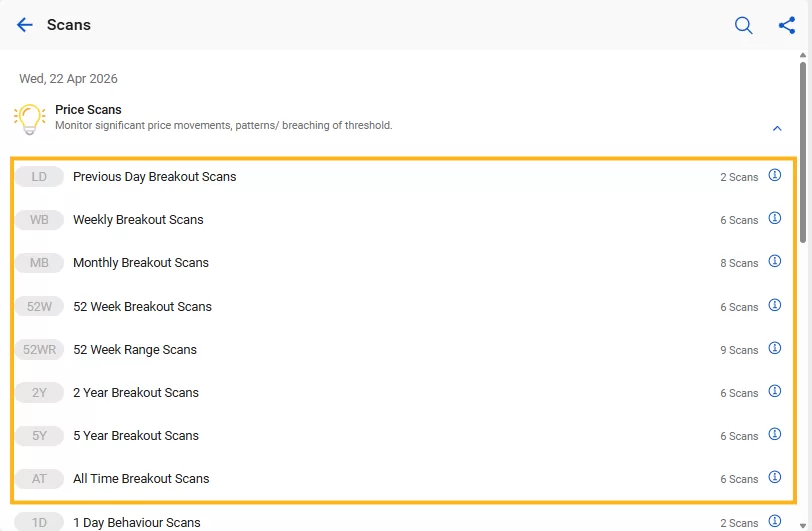The width and height of the screenshot is (812, 531).
Task: Click the Price Scans lightbulb icon
Action: (30, 118)
